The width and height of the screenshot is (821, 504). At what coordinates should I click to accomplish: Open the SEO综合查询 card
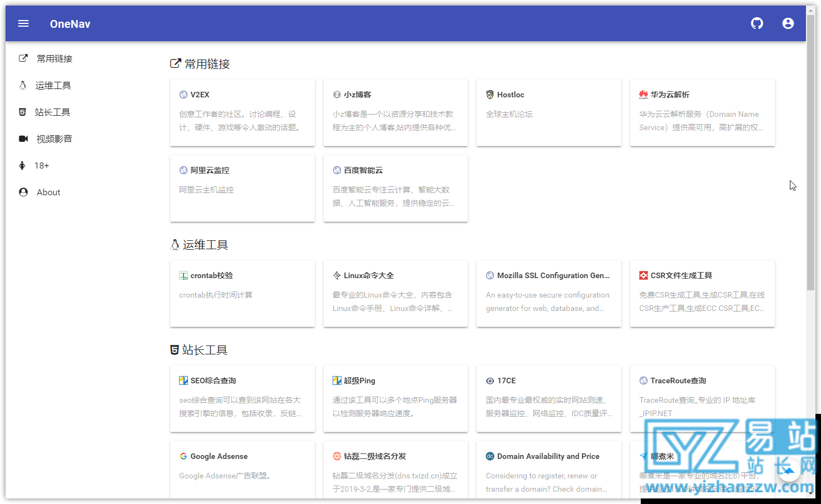(x=243, y=399)
